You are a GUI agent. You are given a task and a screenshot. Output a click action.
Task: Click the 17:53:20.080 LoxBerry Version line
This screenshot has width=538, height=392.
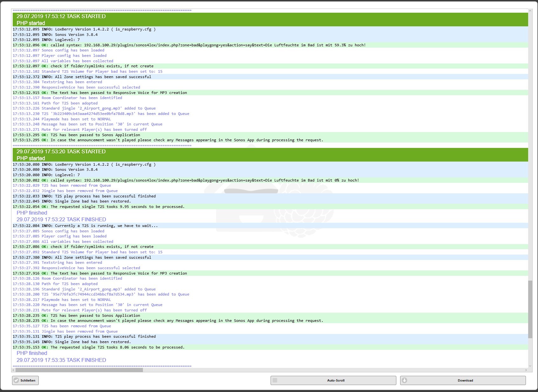(x=270, y=164)
